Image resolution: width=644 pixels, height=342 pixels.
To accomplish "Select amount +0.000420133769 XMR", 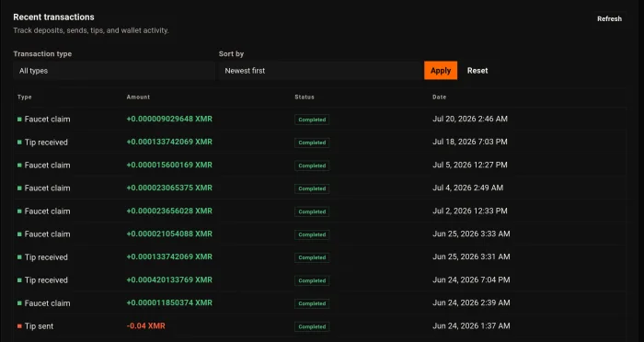I will (169, 280).
